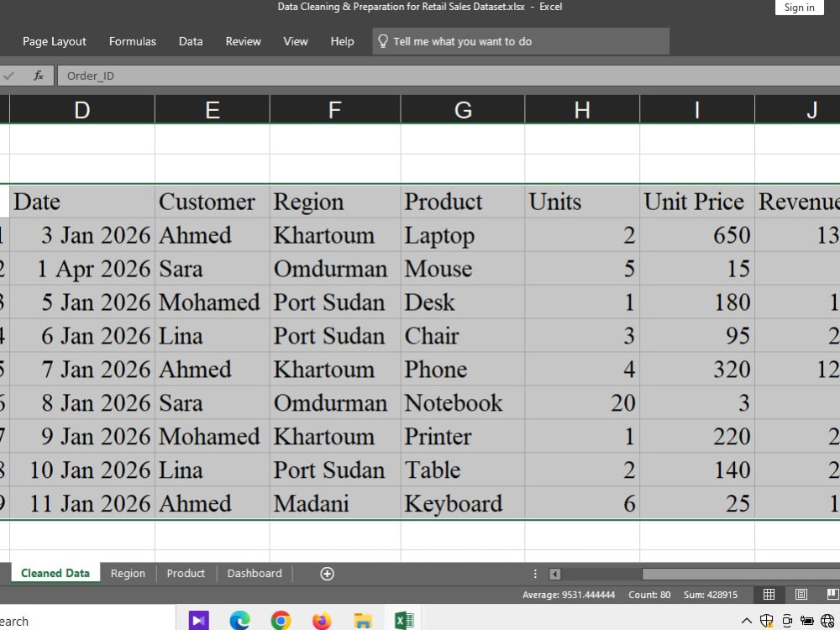Click the Date header cell
Image resolution: width=840 pixels, height=630 pixels.
click(82, 202)
